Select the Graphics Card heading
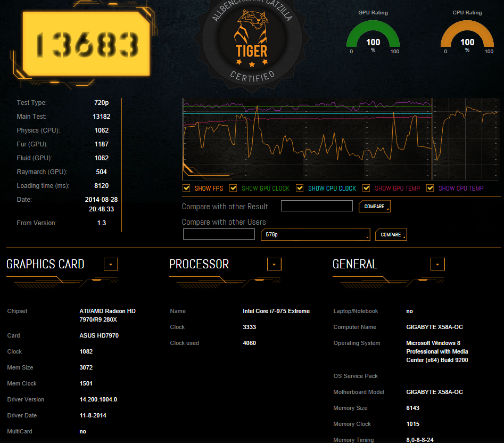504x443 pixels. (x=45, y=264)
